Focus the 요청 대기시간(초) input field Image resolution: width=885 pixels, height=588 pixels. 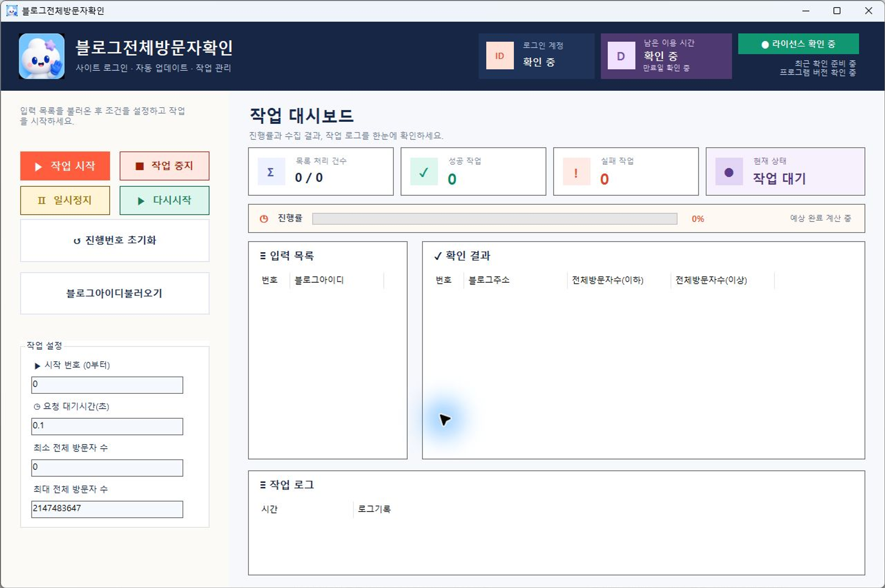point(107,426)
